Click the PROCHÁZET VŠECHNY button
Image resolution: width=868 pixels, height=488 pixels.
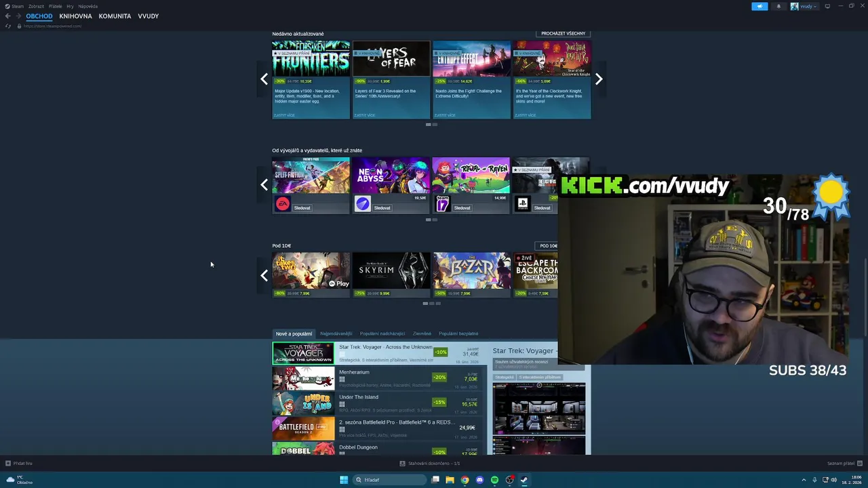tap(563, 33)
